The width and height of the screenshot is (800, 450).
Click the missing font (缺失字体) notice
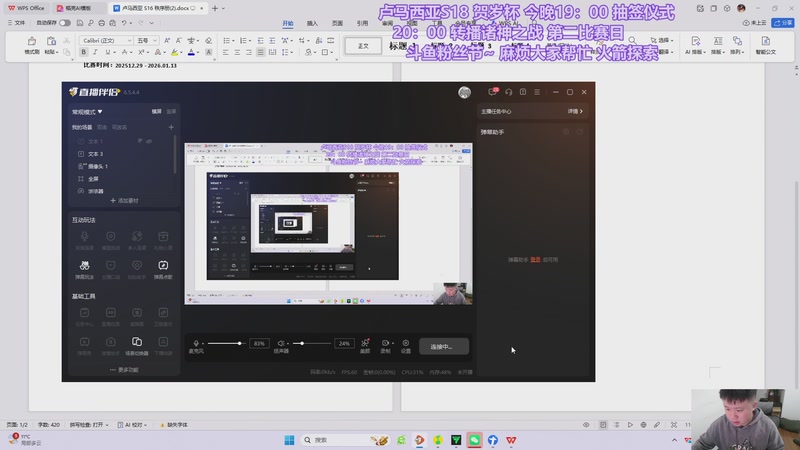tap(174, 424)
